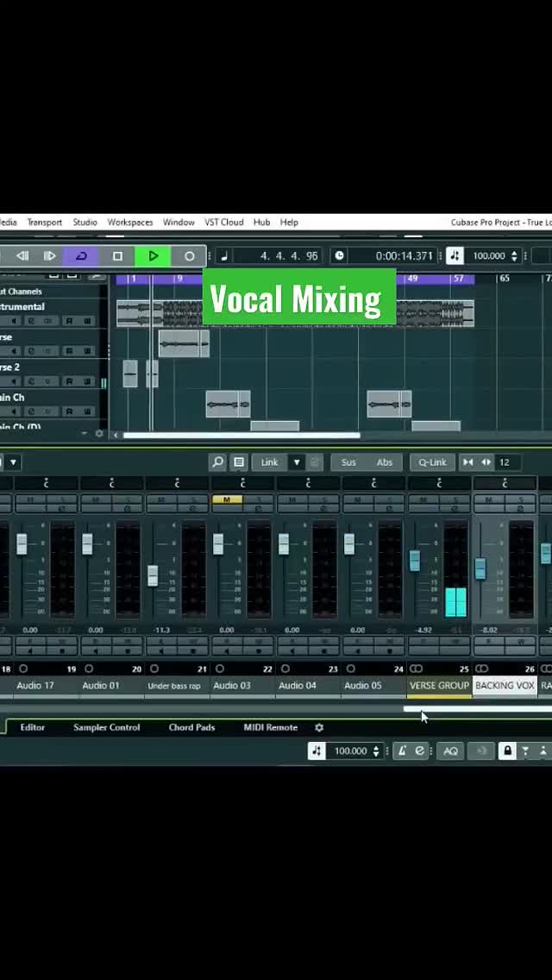Click the Audio 04 fader handle
The height and width of the screenshot is (980, 552).
coord(284,543)
